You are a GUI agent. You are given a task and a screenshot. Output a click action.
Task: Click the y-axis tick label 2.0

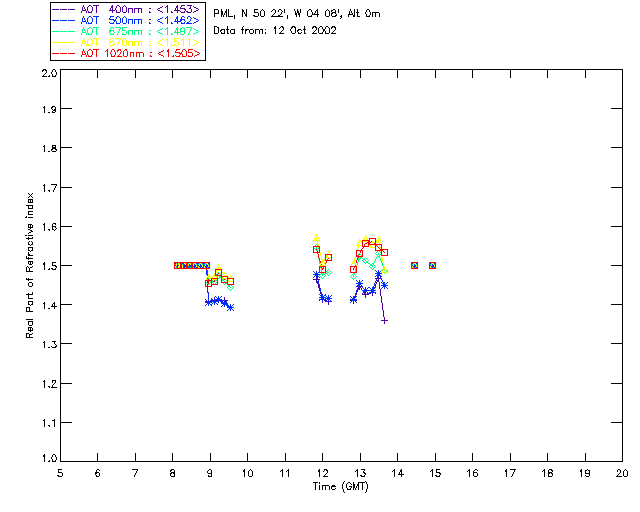pos(49,74)
